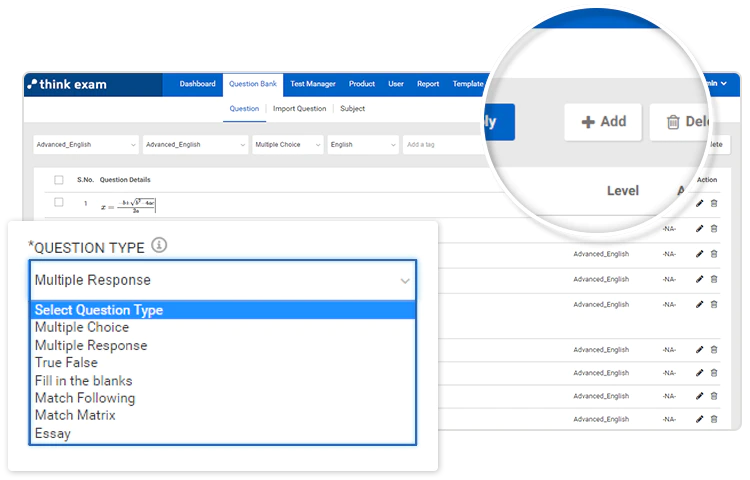Image resolution: width=750 pixels, height=480 pixels.
Task: Click the Add a tag field
Action: click(x=442, y=144)
